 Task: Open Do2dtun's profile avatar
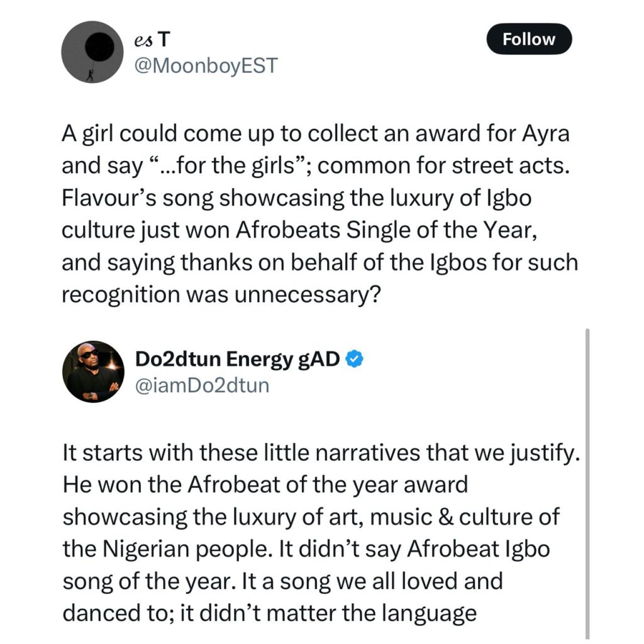[x=92, y=372]
